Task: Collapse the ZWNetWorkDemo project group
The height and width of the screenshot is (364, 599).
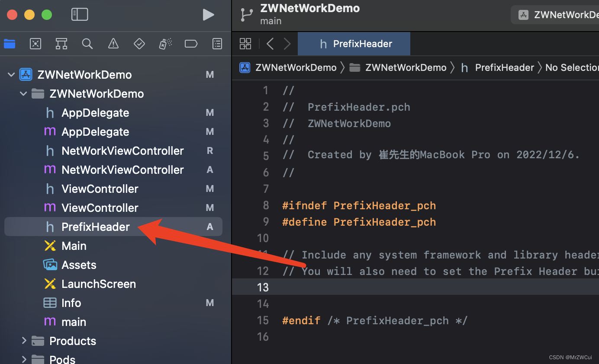Action: point(11,74)
